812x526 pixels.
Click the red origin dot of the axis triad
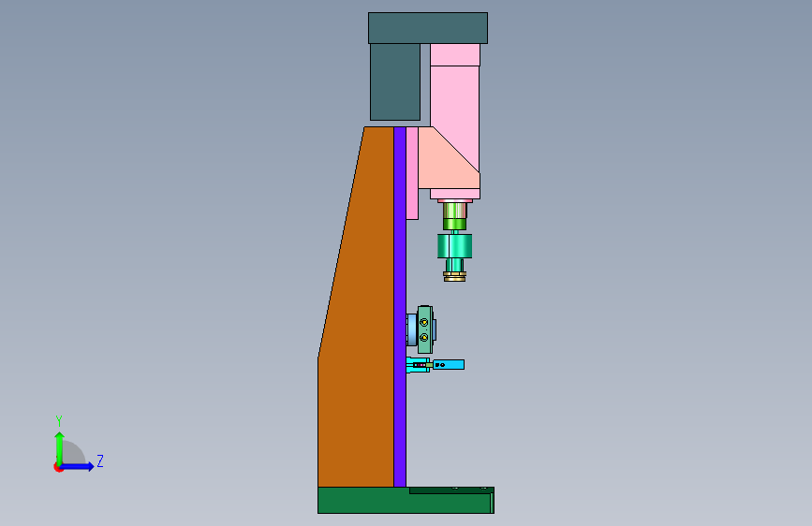pyautogui.click(x=58, y=467)
